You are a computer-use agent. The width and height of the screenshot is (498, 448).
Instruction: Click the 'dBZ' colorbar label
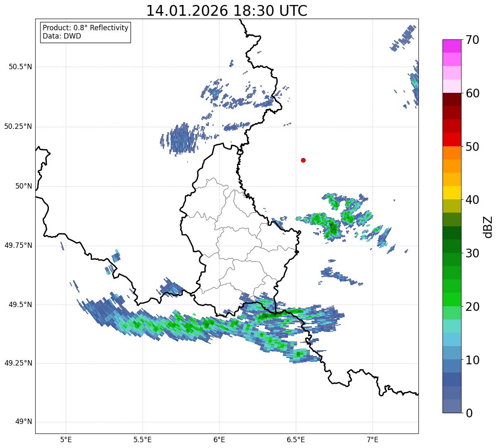pos(488,226)
